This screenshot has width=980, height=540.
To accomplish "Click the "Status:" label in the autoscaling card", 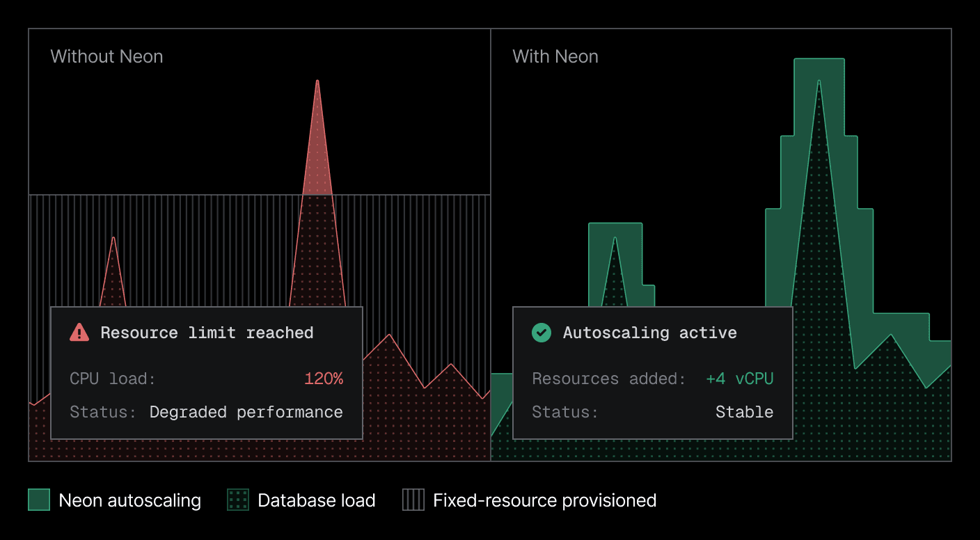I will tap(565, 412).
